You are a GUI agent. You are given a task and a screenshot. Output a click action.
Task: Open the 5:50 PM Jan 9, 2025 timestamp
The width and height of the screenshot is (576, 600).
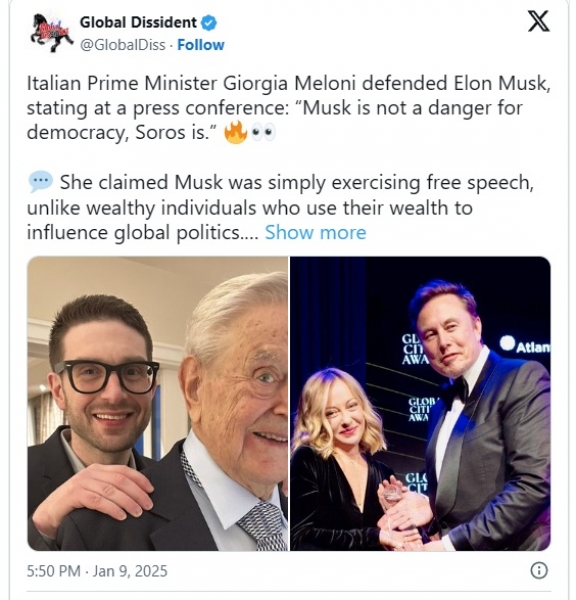[x=97, y=571]
